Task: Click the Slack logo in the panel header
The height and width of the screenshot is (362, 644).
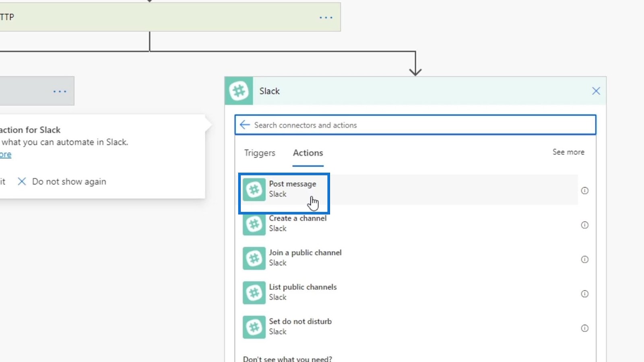Action: 239,91
